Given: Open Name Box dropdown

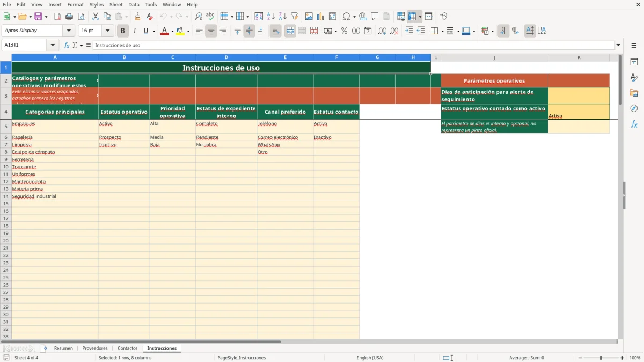Looking at the screenshot, I should 53,45.
